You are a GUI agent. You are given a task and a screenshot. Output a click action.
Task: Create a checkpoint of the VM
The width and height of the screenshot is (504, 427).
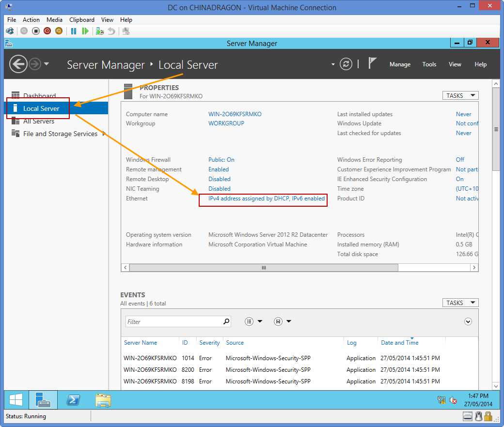100,31
